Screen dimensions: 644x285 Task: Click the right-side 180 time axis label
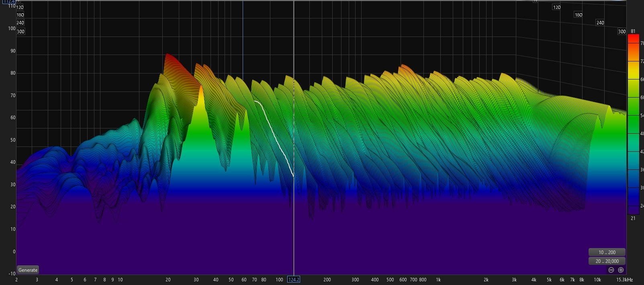(x=578, y=15)
